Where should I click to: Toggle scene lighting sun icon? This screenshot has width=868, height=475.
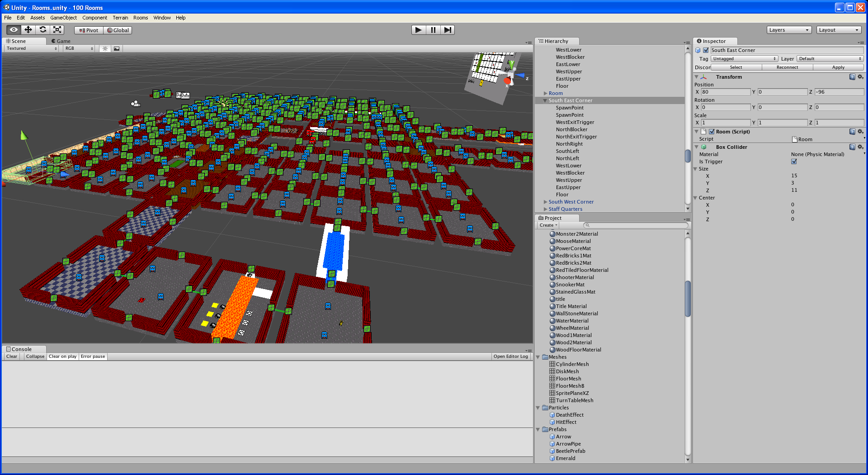pyautogui.click(x=105, y=48)
